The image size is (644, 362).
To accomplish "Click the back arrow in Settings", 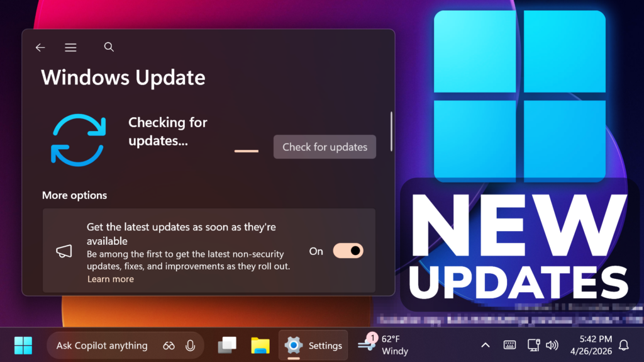I will click(x=40, y=48).
